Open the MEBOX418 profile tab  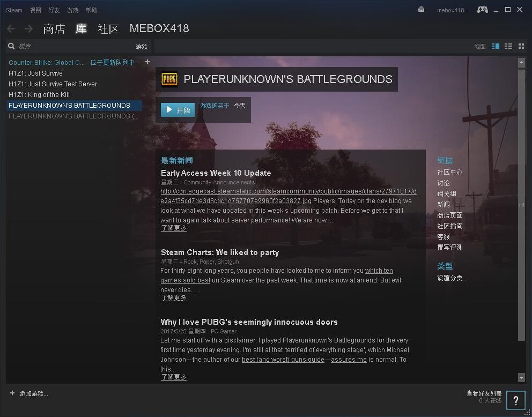[x=159, y=28]
